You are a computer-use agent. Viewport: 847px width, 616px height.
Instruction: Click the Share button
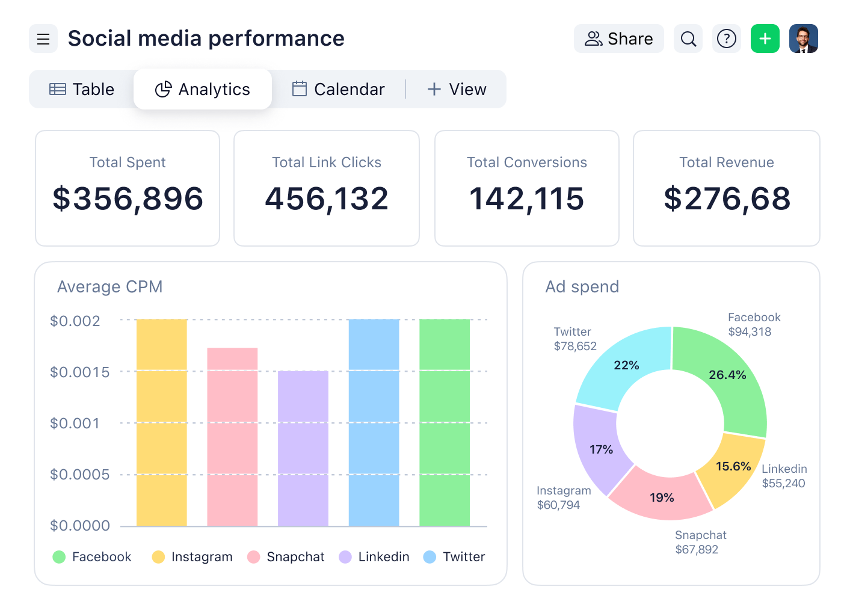619,39
